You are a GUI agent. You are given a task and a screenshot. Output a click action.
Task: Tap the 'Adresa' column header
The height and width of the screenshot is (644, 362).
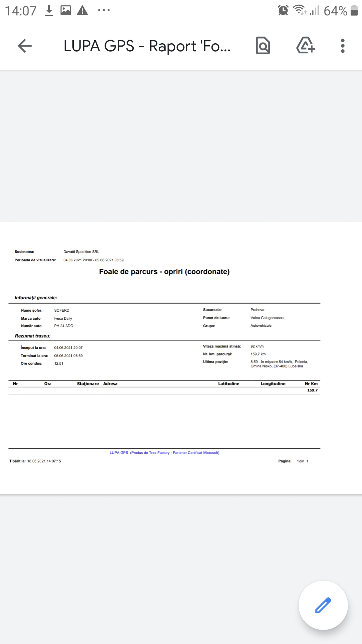[110, 383]
